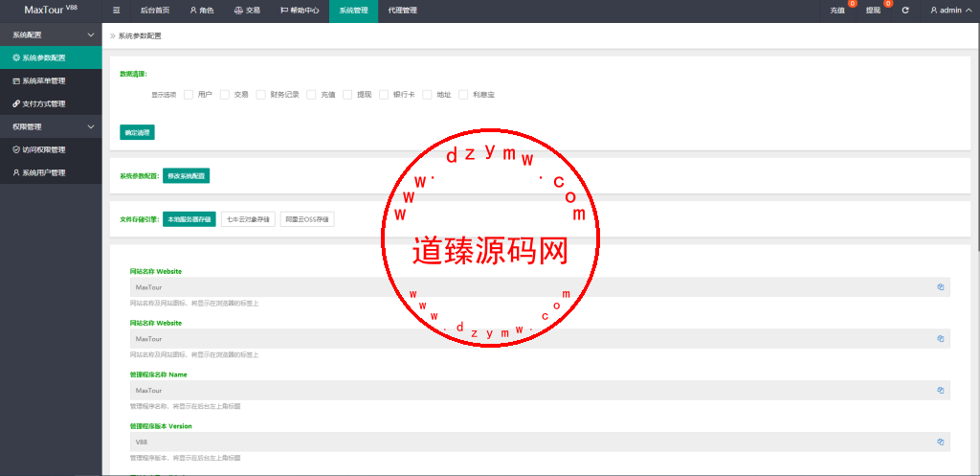Image resolution: width=980 pixels, height=476 pixels.
Task: Select the 系统管理 top menu
Action: coord(353,11)
